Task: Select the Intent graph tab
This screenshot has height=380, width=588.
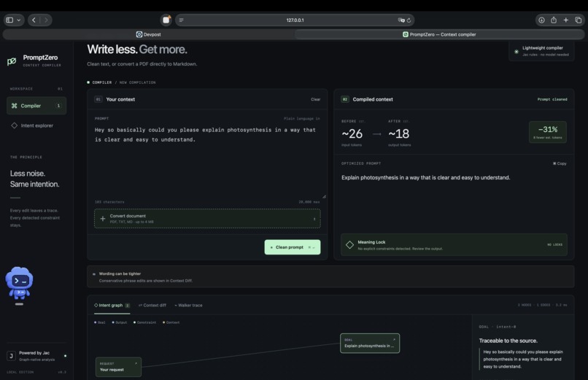Action: click(112, 306)
